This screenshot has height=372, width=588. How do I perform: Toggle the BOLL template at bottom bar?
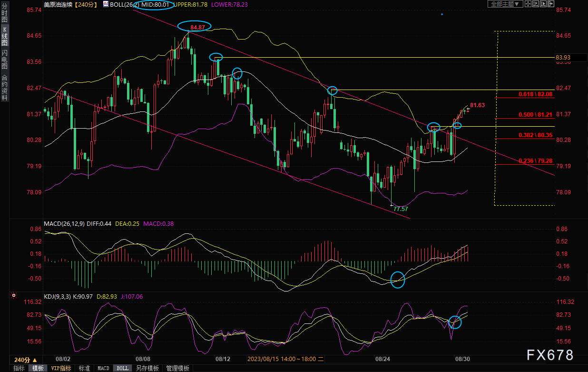(x=122, y=368)
